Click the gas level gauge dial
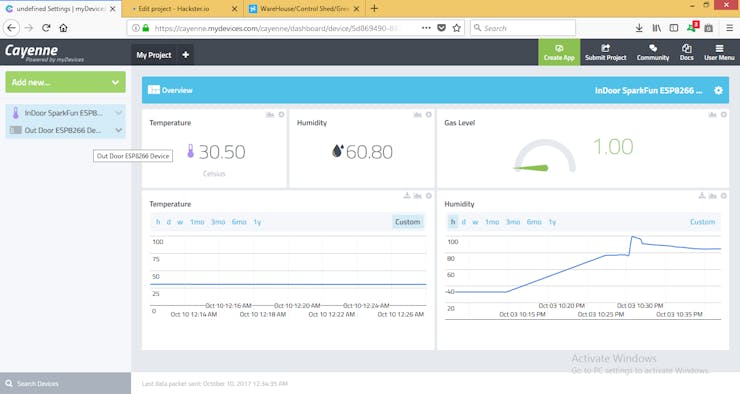This screenshot has width=740, height=394. pos(545,156)
